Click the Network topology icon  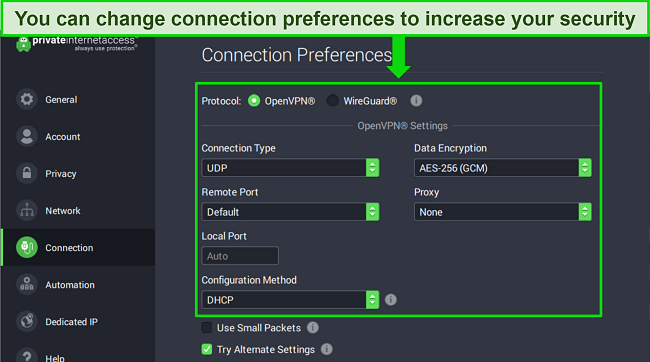coord(27,210)
